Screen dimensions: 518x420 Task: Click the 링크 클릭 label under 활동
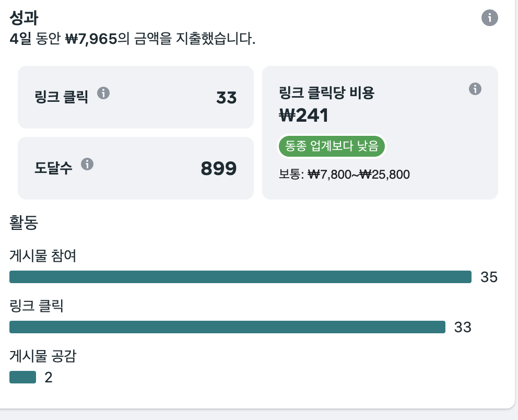click(37, 306)
